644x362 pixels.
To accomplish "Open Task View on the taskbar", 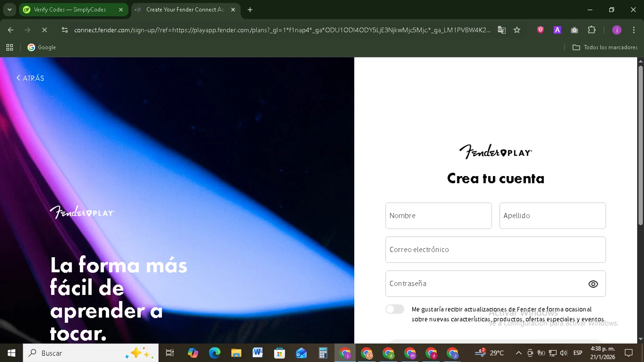I will 170,353.
